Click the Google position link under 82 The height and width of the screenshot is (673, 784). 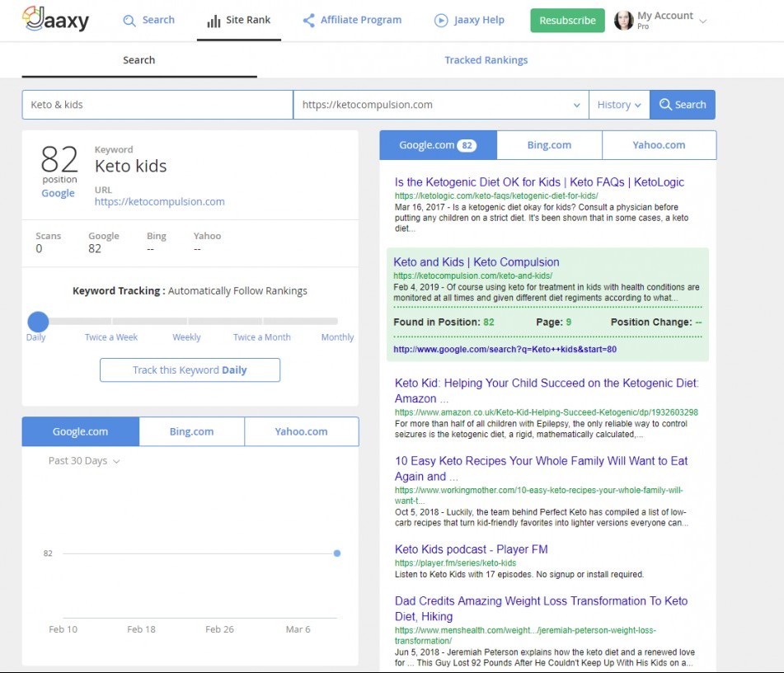(58, 193)
